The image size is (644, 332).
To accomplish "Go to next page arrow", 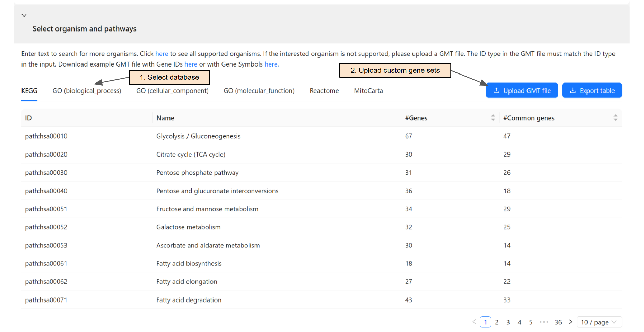I will point(570,322).
